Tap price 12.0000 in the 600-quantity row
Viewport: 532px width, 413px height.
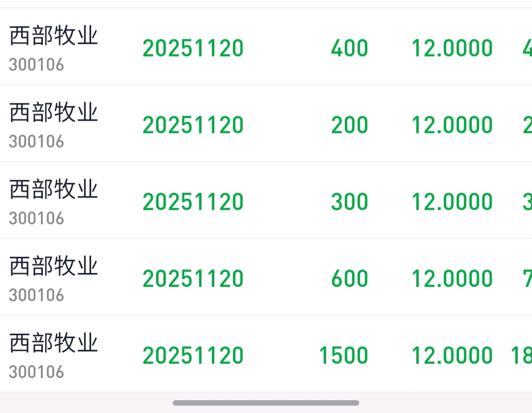(x=452, y=279)
